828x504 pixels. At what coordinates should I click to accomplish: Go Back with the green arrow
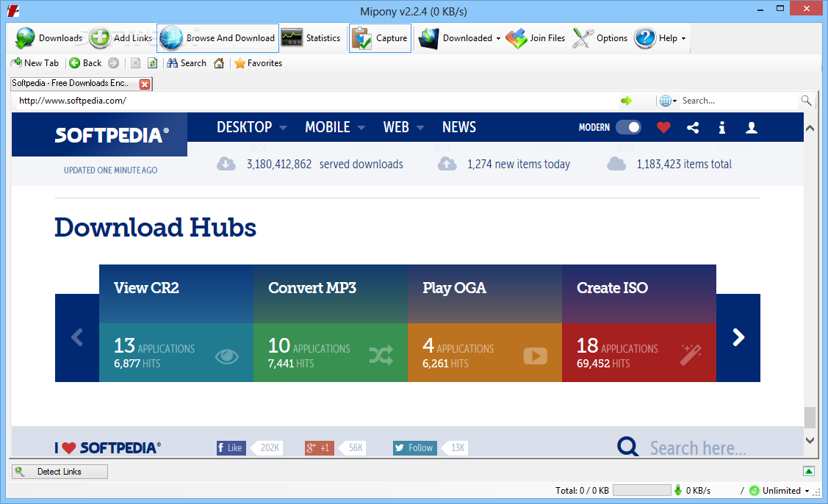[85, 63]
